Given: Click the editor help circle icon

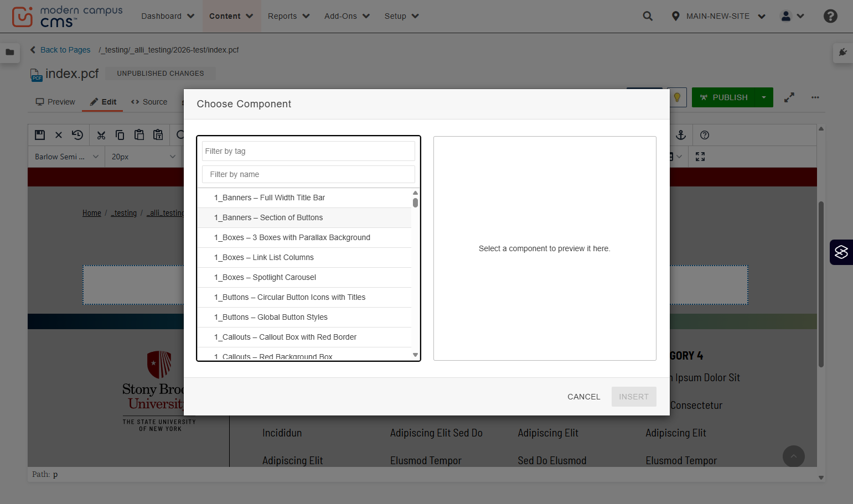Looking at the screenshot, I should point(705,135).
